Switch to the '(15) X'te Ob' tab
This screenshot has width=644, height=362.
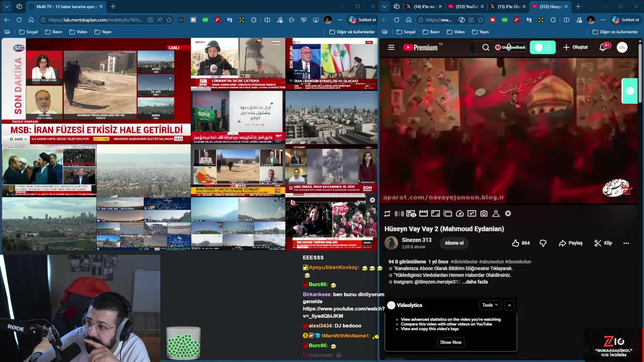pos(507,7)
